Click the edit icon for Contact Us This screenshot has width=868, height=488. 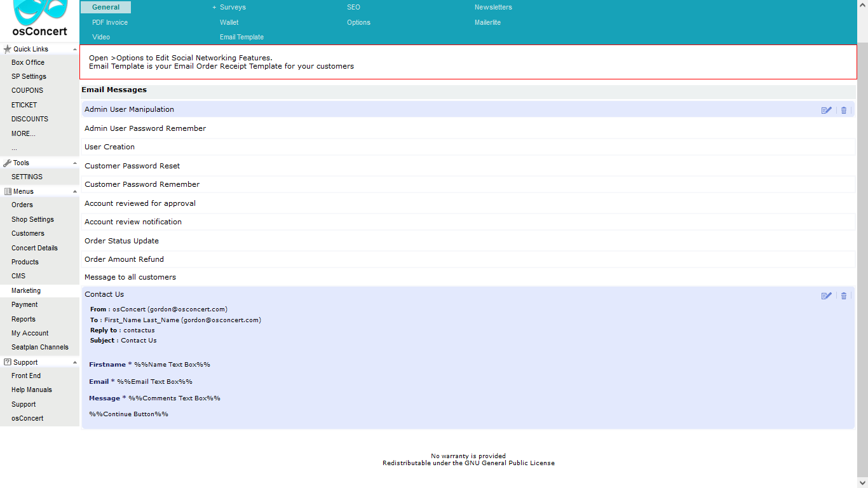tap(826, 295)
